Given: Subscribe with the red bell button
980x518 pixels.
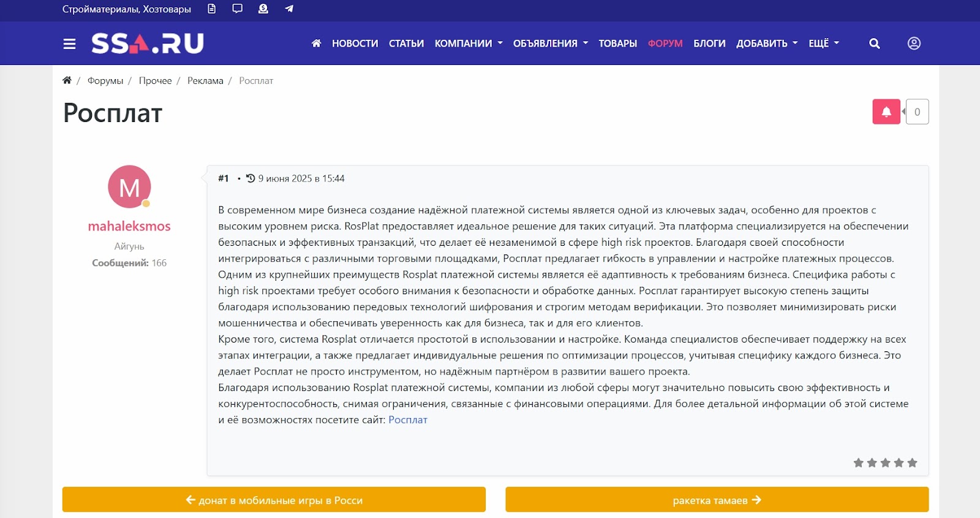Looking at the screenshot, I should pos(886,112).
